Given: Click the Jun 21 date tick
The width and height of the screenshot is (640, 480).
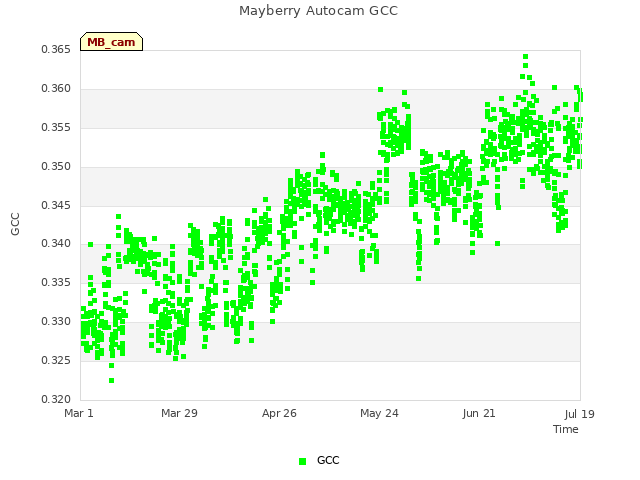Looking at the screenshot, I should tap(479, 413).
